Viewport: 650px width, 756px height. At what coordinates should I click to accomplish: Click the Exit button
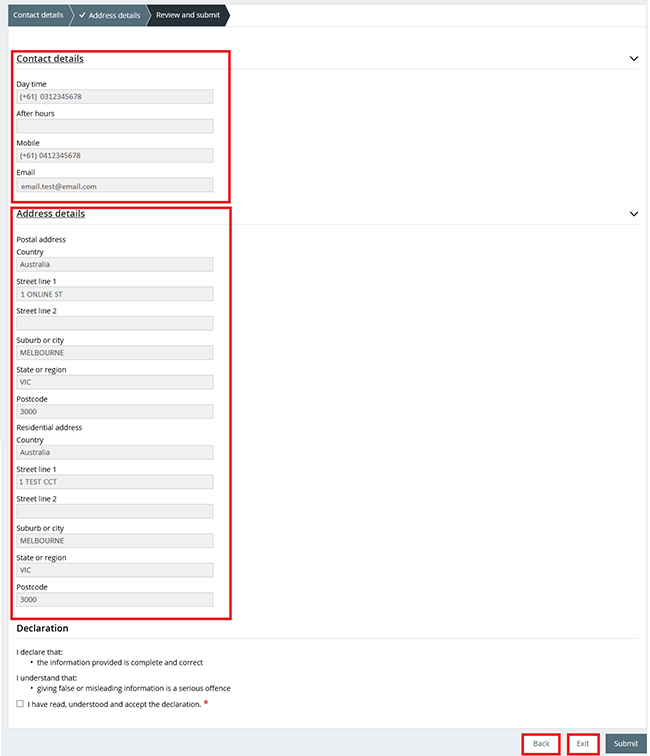point(583,744)
